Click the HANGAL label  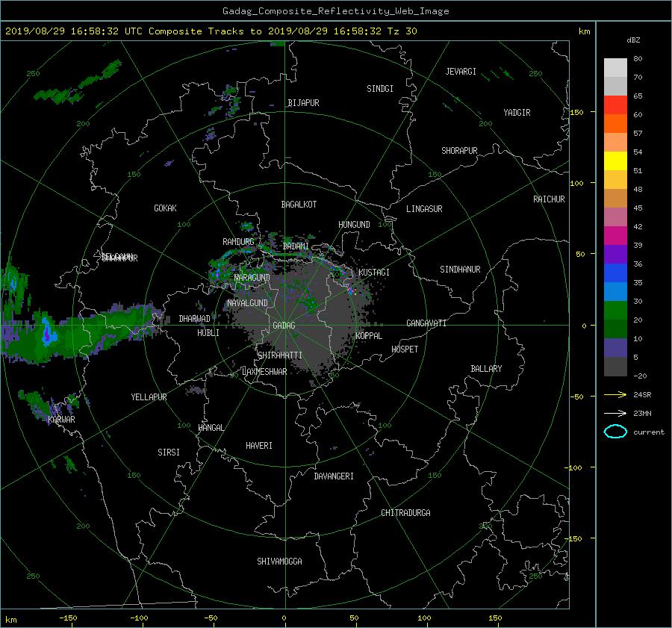pos(211,428)
